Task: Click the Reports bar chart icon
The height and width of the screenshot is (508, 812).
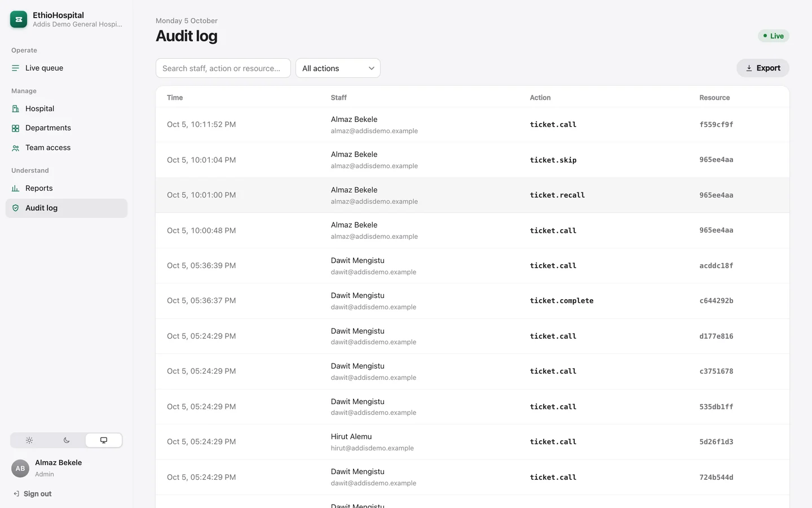Action: (15, 189)
